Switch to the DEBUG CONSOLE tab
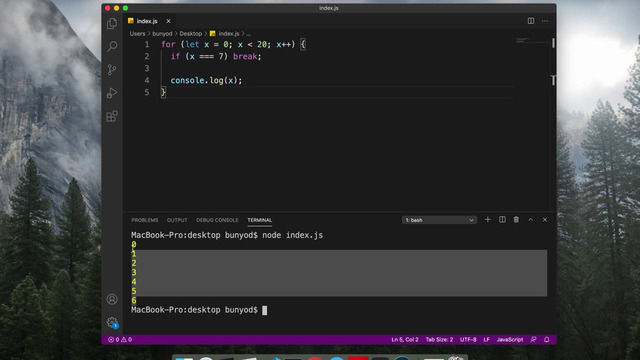 (x=217, y=220)
